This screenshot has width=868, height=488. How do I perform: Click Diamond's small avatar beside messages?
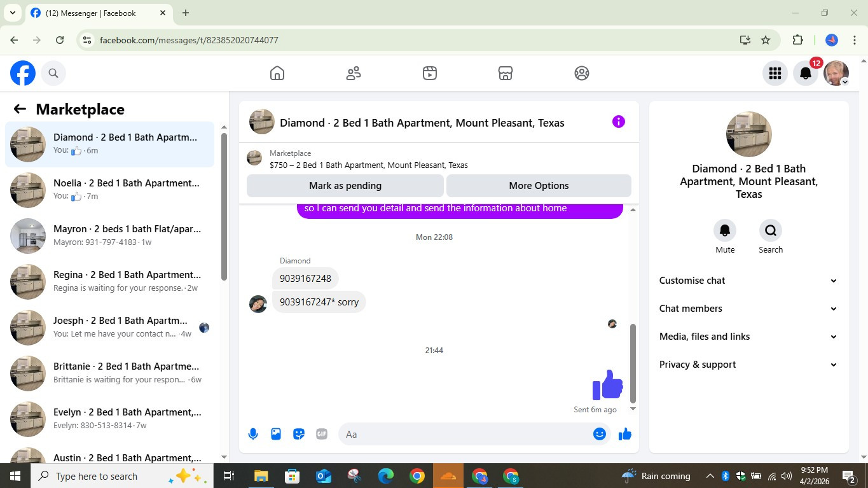(258, 303)
